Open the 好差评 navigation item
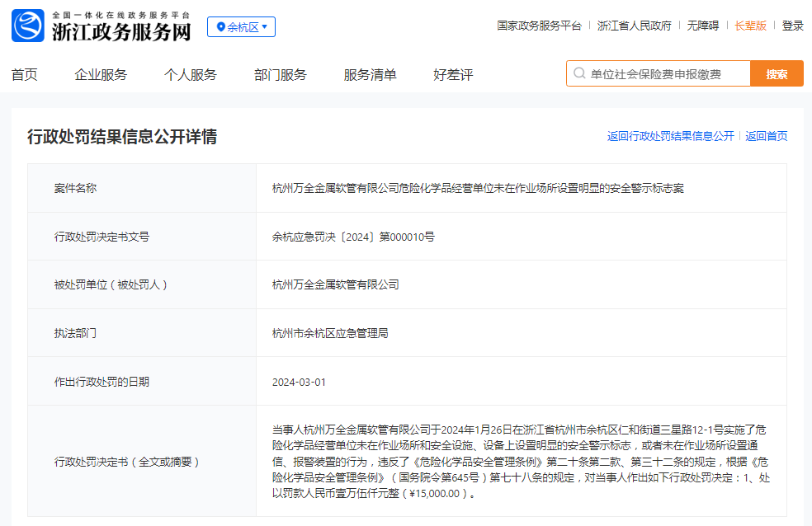 point(453,74)
